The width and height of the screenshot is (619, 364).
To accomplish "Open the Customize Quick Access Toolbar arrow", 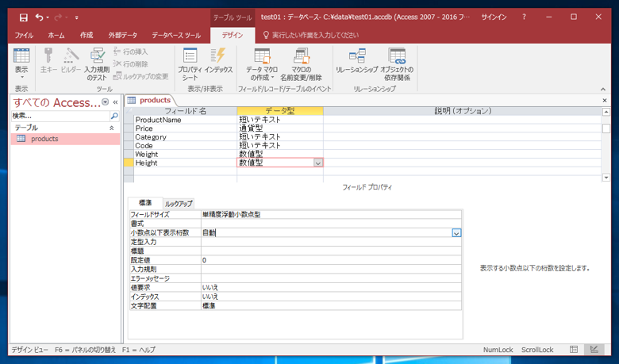I will pyautogui.click(x=77, y=17).
